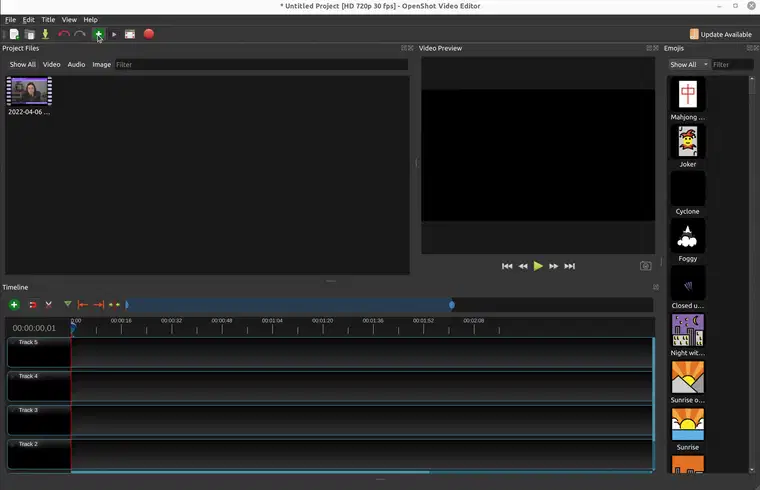This screenshot has width=760, height=490.
Task: Jump to previous marker
Action: pos(83,305)
